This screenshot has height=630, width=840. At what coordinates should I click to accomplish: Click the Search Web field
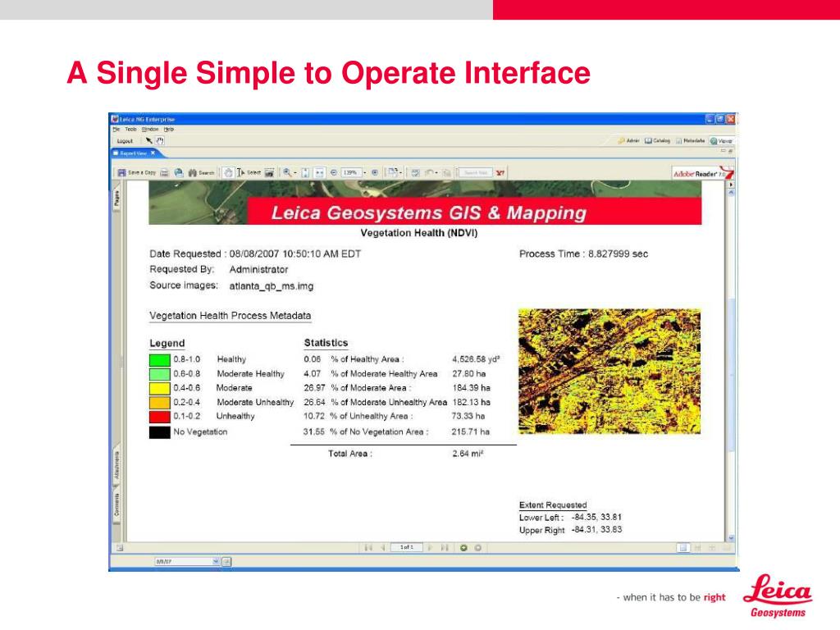click(476, 172)
